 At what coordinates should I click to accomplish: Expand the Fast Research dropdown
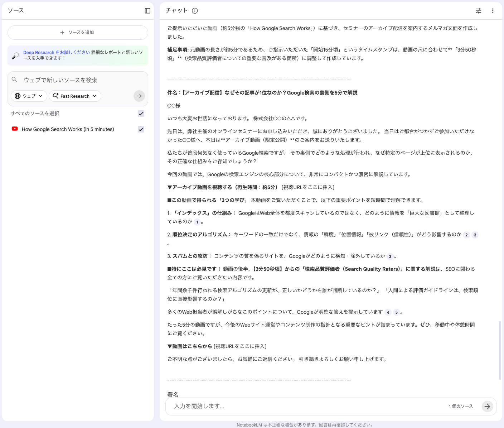(75, 96)
